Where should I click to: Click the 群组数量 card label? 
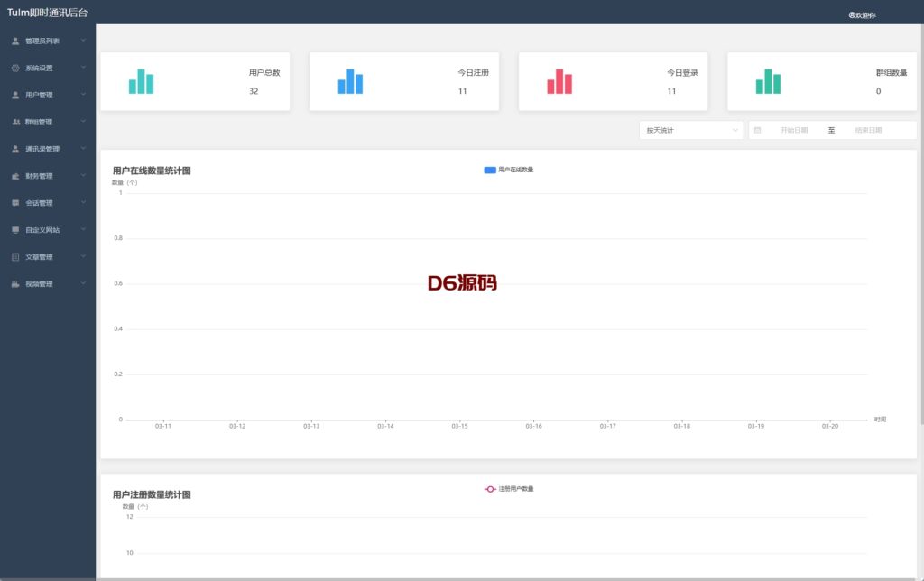click(892, 72)
